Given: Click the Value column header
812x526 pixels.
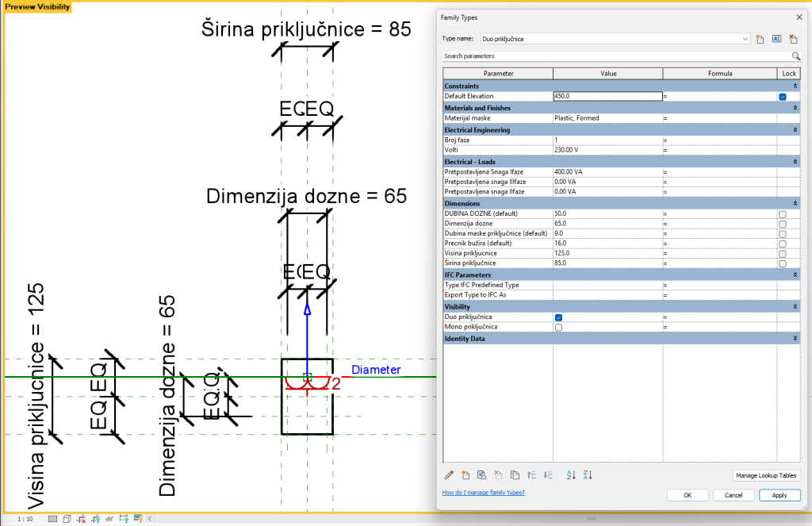Looking at the screenshot, I should (608, 74).
